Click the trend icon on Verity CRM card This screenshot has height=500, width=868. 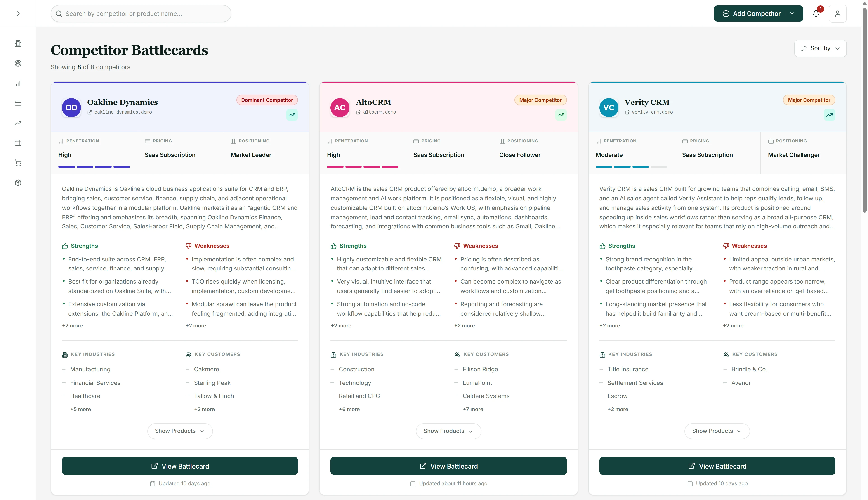(829, 115)
